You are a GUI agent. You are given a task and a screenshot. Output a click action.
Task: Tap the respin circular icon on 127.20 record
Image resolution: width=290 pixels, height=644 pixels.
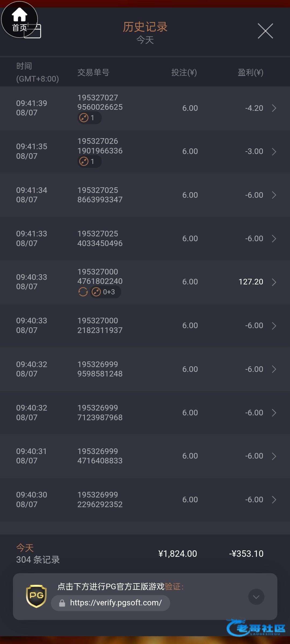coord(83,292)
